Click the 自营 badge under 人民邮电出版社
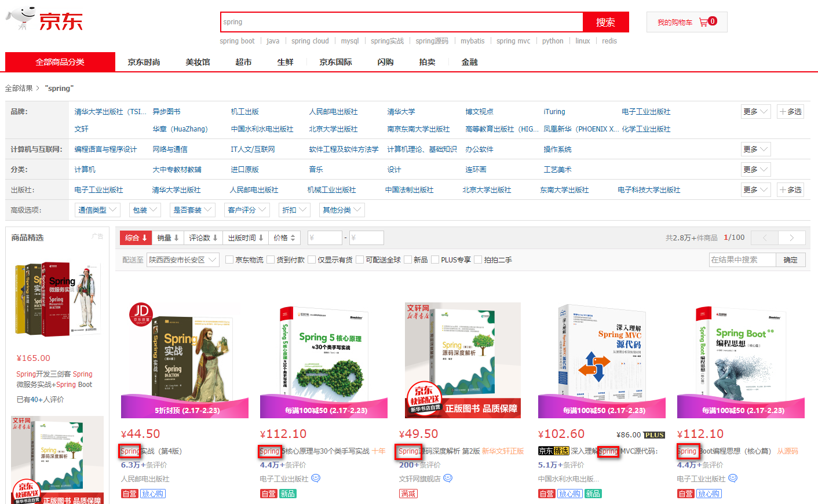Image resolution: width=818 pixels, height=504 pixels. click(130, 494)
